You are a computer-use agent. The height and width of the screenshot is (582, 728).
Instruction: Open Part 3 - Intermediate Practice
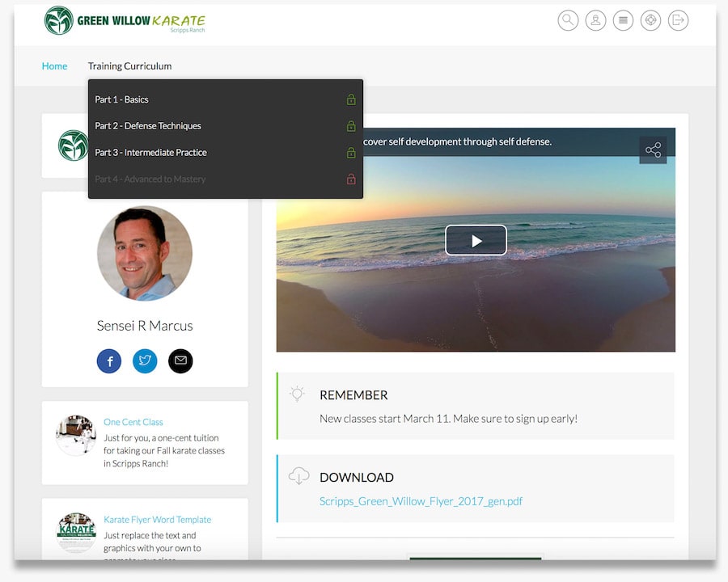tap(150, 153)
